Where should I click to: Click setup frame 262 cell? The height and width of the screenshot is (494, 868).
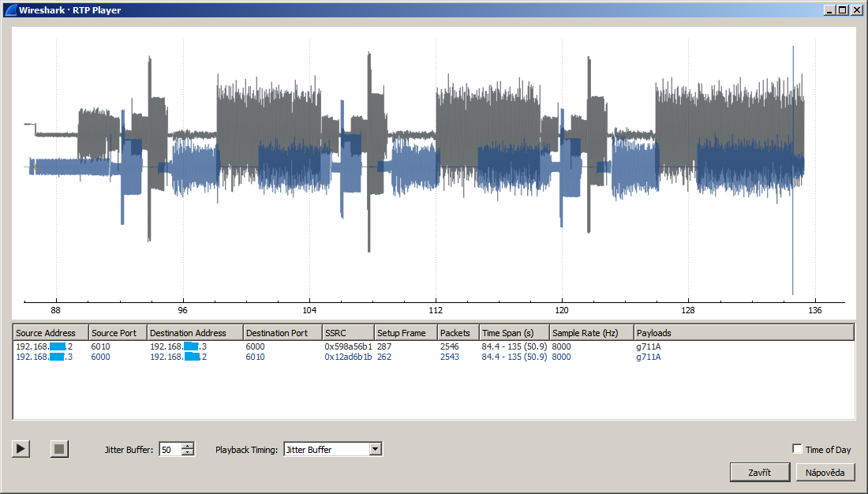tap(384, 357)
